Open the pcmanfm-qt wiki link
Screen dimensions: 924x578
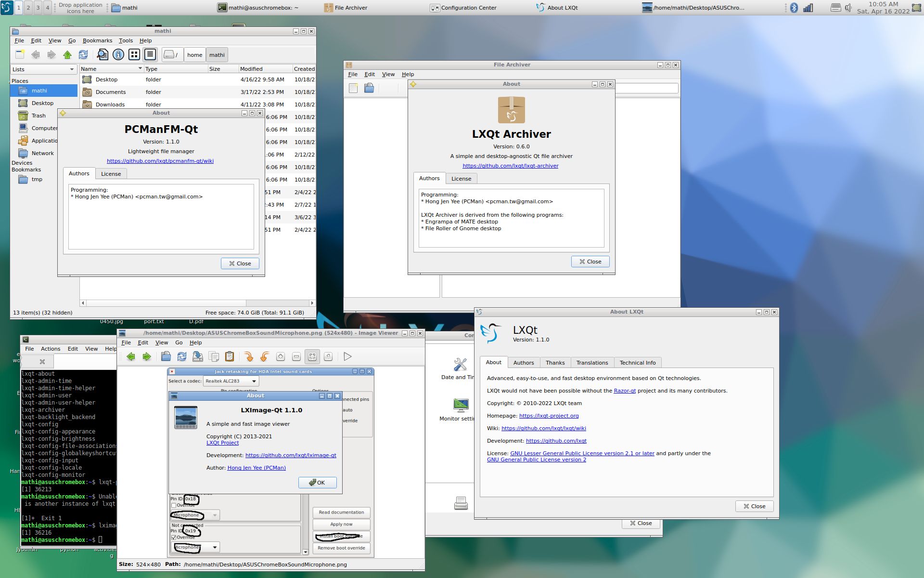160,161
